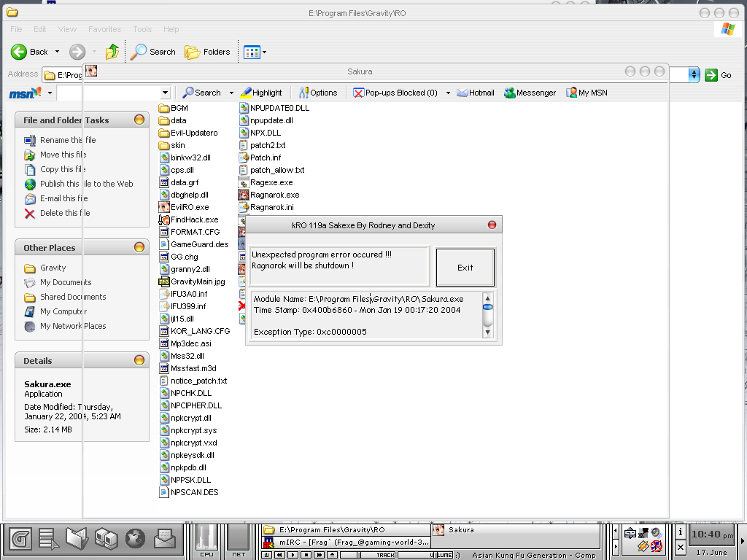Click the Forward arrow in Explorer toolbar
The image size is (747, 560).
77,52
